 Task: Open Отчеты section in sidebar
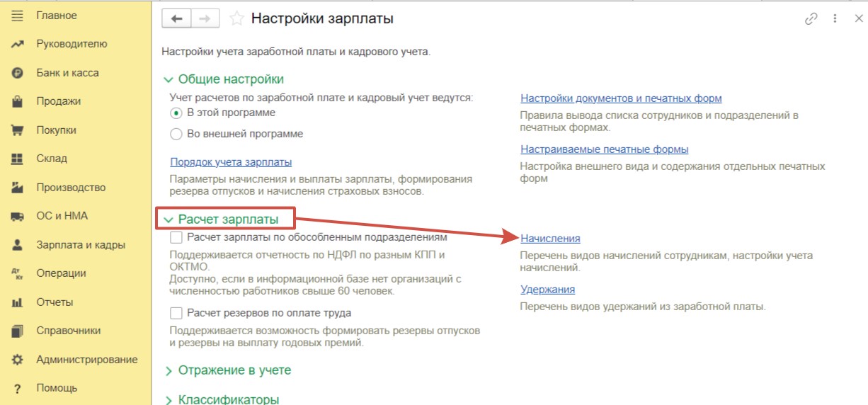tap(55, 302)
